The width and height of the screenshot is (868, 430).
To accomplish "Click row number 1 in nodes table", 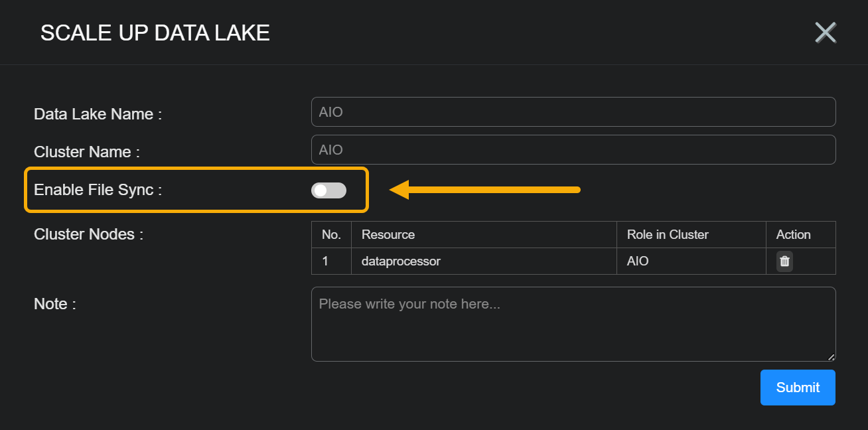I will (x=325, y=261).
